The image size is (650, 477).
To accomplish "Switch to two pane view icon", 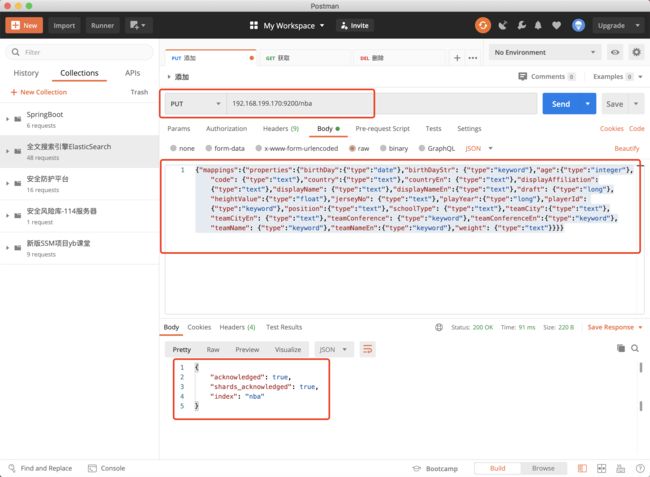I will [x=601, y=468].
